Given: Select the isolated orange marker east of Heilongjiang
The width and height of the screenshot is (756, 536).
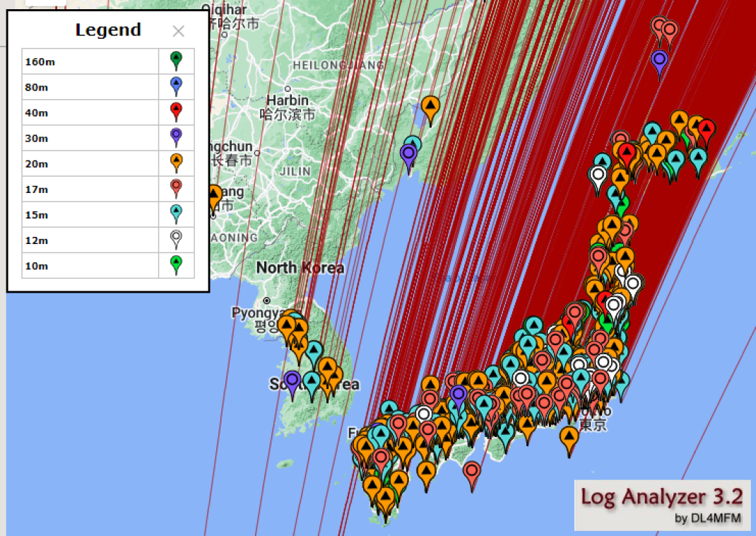Looking at the screenshot, I should 430,107.
